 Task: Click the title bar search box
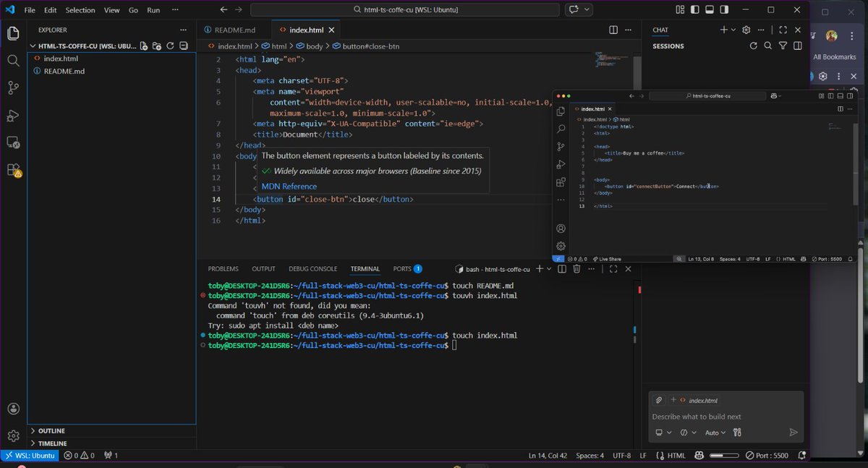point(407,10)
